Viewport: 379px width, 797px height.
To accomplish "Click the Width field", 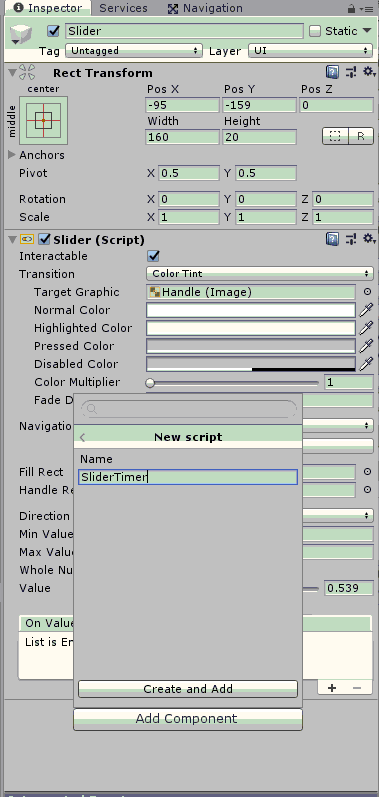I will [182, 137].
